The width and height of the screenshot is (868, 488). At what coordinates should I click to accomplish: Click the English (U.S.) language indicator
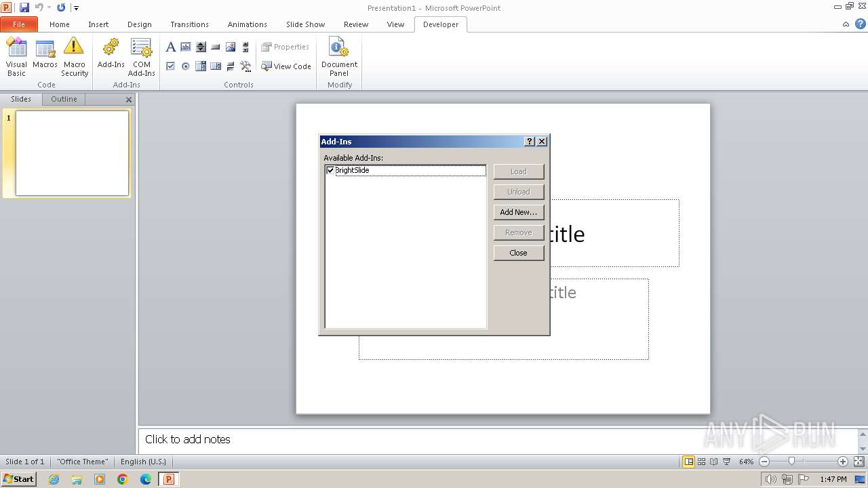(x=143, y=462)
